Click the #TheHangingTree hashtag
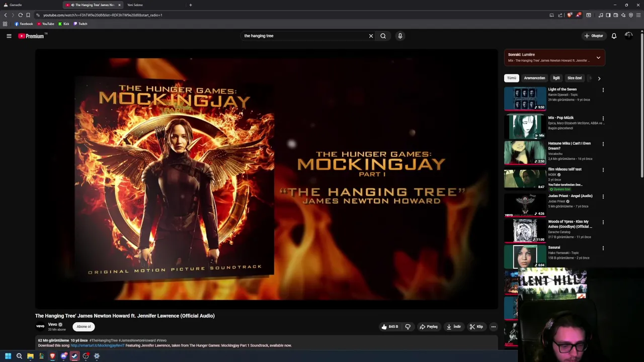The width and height of the screenshot is (644, 362). 103,340
